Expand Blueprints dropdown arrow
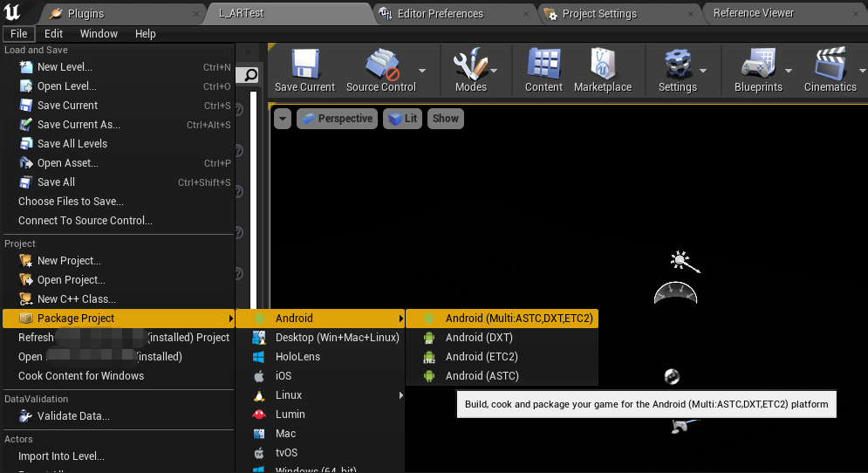The height and width of the screenshot is (473, 868). point(789,71)
